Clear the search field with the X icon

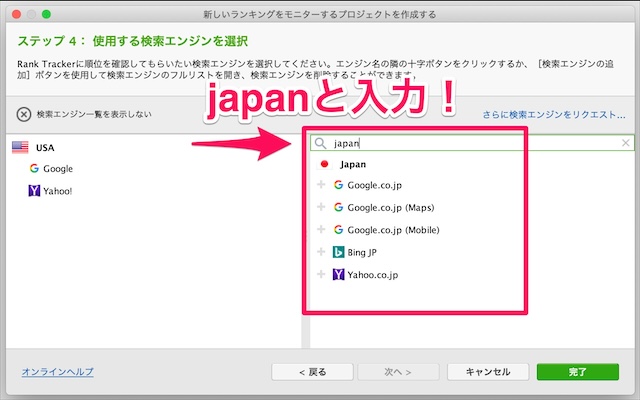(625, 143)
